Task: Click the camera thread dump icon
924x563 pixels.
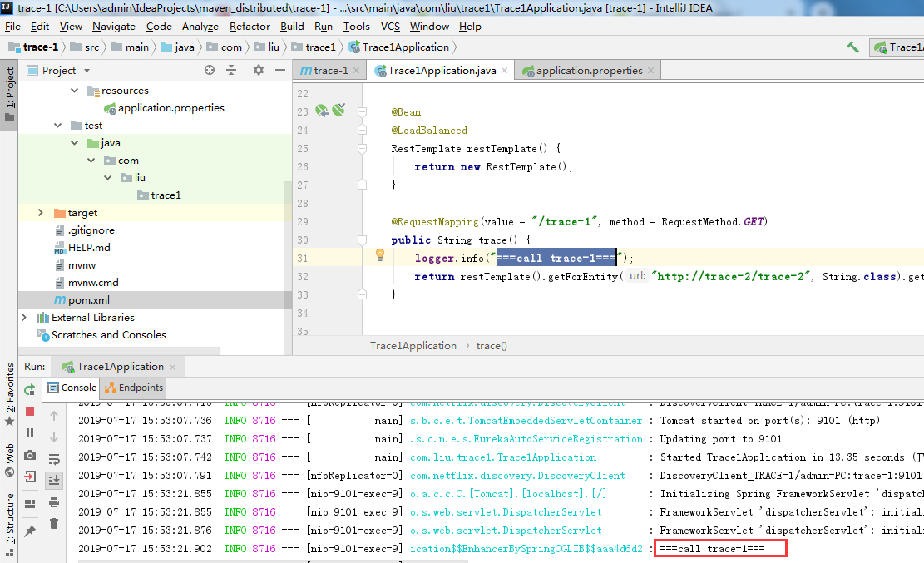Action: click(30, 455)
